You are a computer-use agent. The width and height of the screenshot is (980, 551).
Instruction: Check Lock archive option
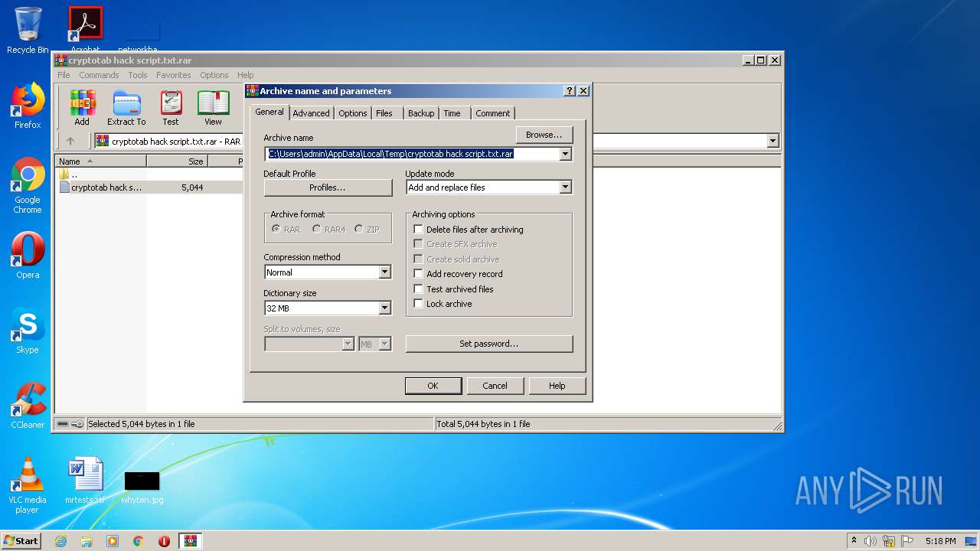(x=418, y=304)
